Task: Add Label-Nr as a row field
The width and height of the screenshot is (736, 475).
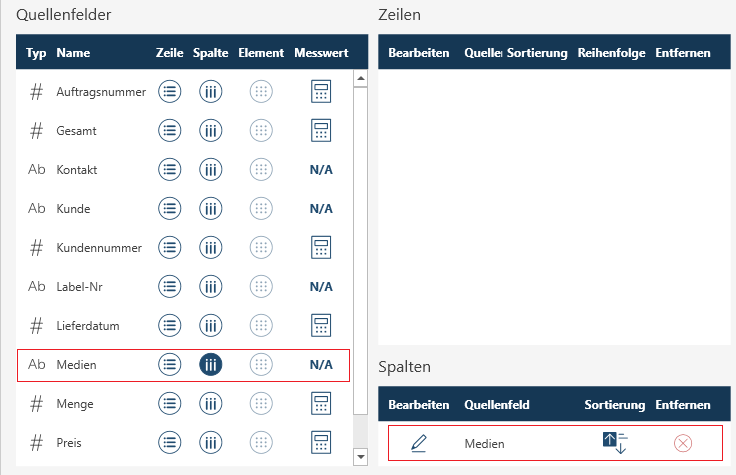Action: tap(170, 287)
